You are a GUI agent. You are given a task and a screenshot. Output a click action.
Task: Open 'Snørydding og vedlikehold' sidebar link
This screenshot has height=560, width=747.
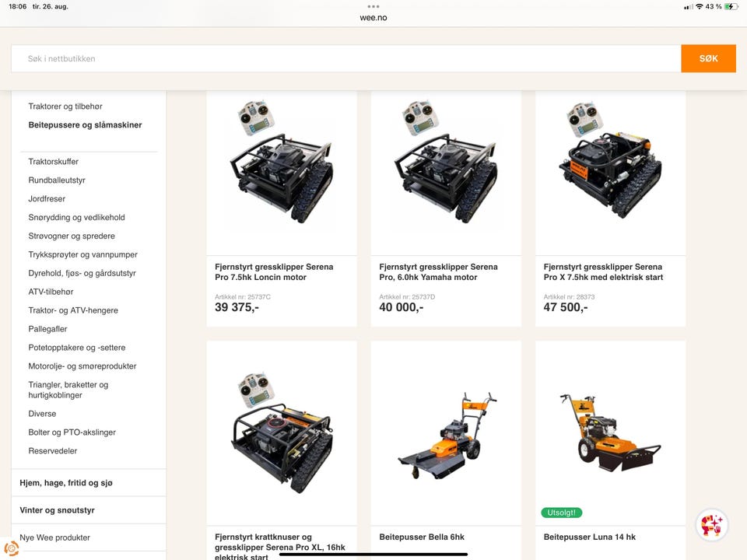click(76, 217)
